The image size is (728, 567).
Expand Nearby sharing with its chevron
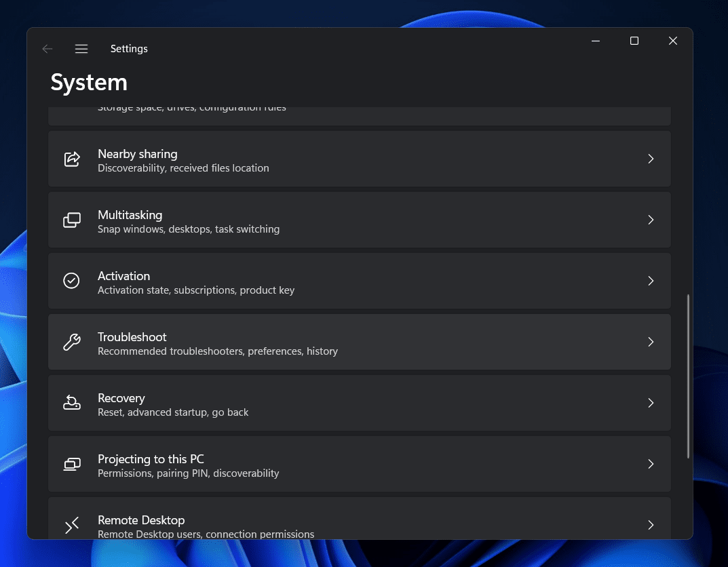coord(650,159)
